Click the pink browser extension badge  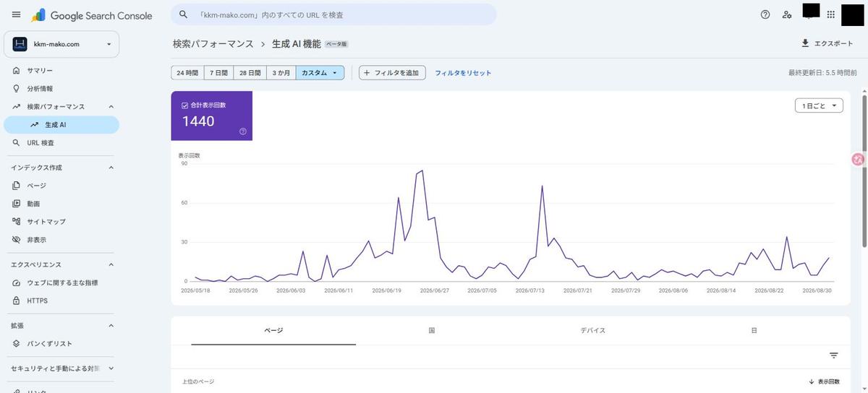tap(859, 160)
